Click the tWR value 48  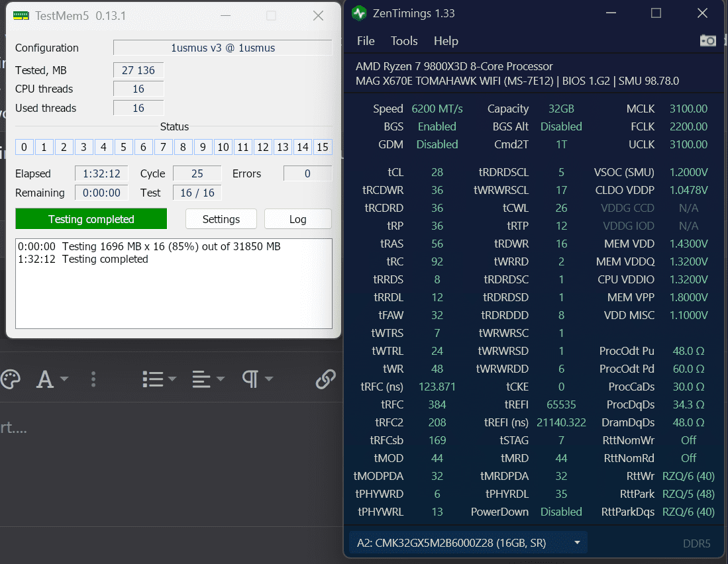click(437, 369)
